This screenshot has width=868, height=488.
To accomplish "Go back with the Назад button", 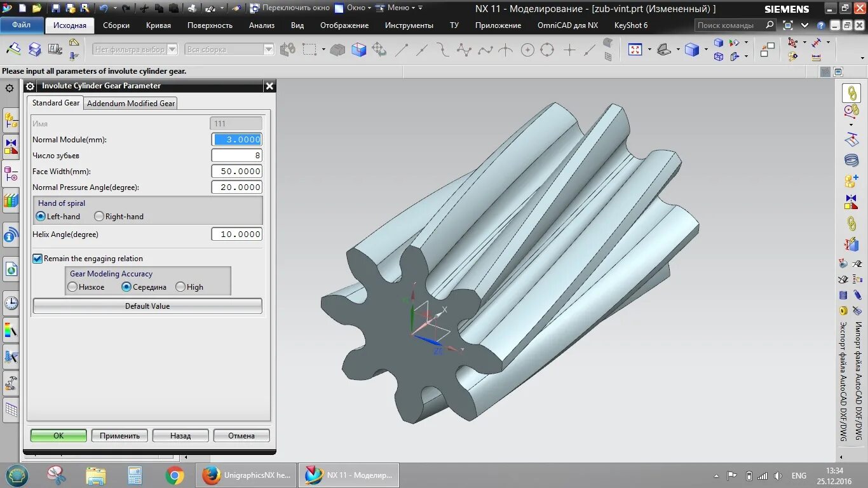I will pos(180,435).
